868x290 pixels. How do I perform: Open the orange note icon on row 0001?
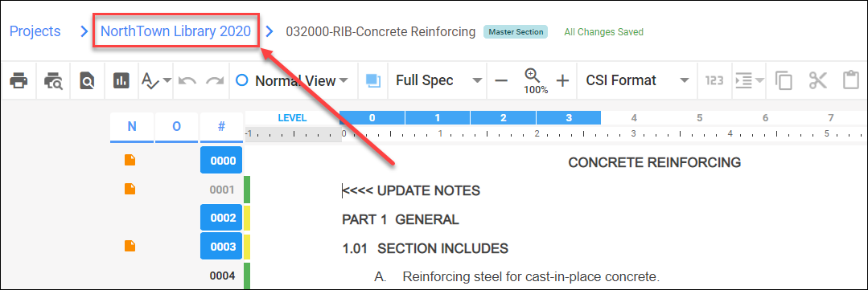click(130, 189)
